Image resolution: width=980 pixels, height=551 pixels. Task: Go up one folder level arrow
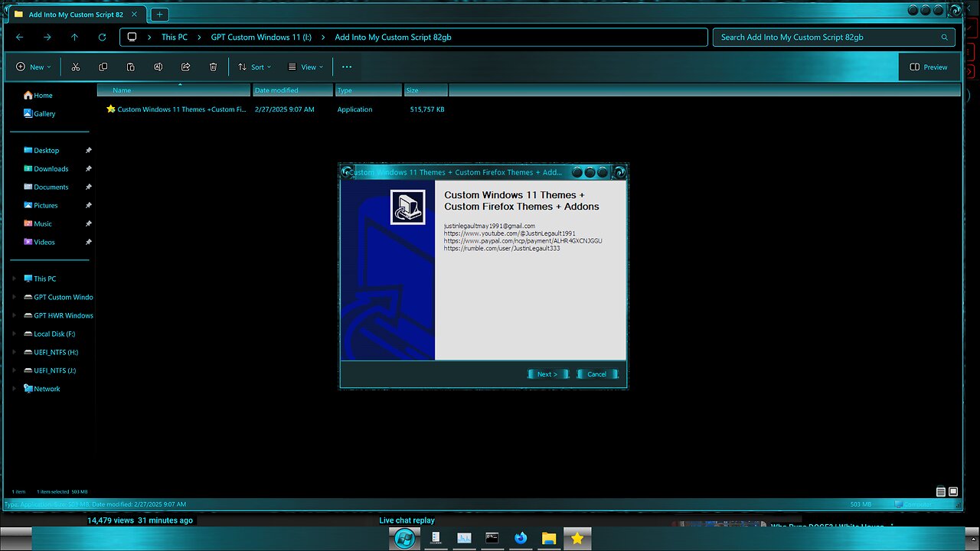tap(74, 37)
